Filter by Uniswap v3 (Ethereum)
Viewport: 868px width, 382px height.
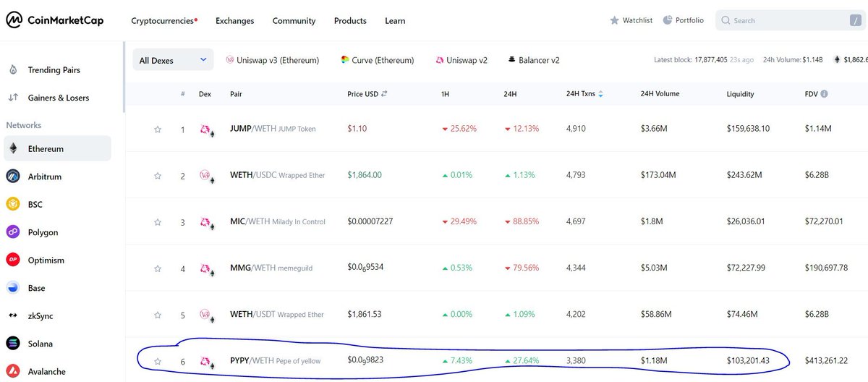272,61
